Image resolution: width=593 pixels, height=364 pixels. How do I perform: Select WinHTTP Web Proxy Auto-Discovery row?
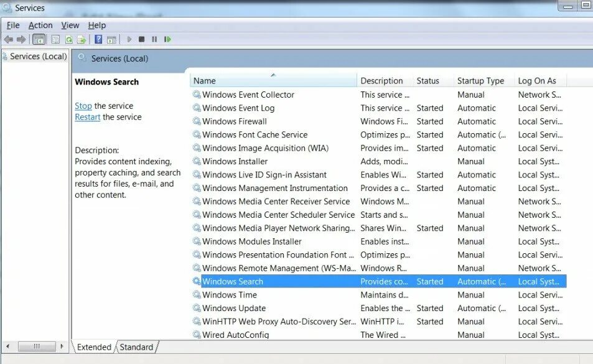click(x=378, y=321)
